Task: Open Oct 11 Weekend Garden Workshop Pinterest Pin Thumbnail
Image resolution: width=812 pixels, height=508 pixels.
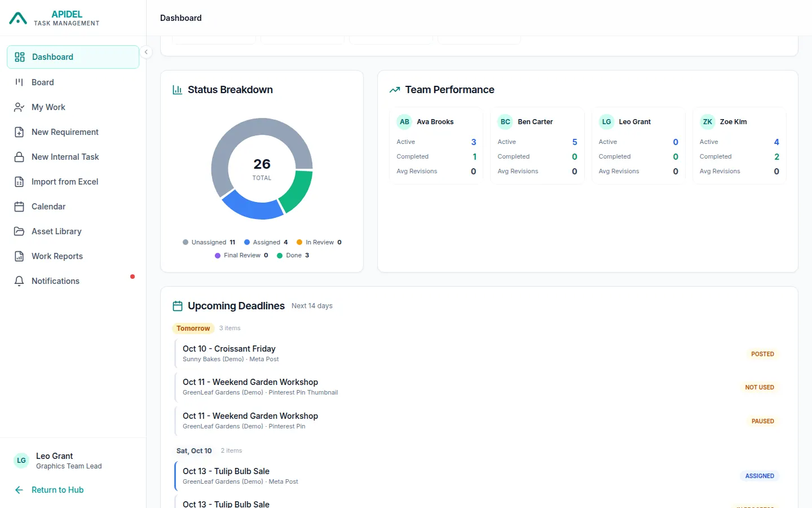Action: tap(479, 387)
